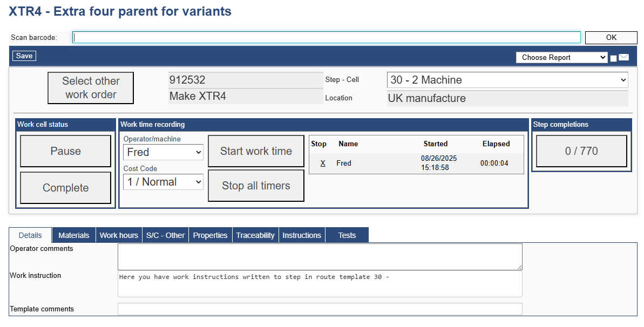
Task: Click Start work time
Action: coord(256,151)
